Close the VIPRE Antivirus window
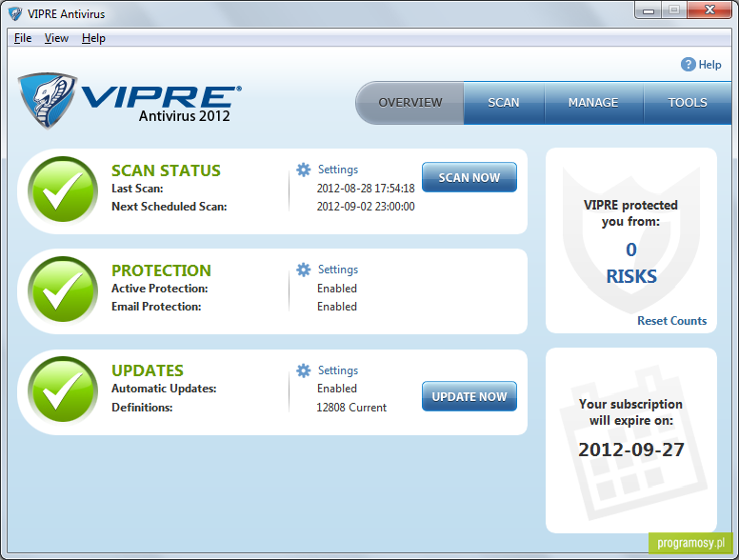This screenshot has height=560, width=739. point(709,10)
